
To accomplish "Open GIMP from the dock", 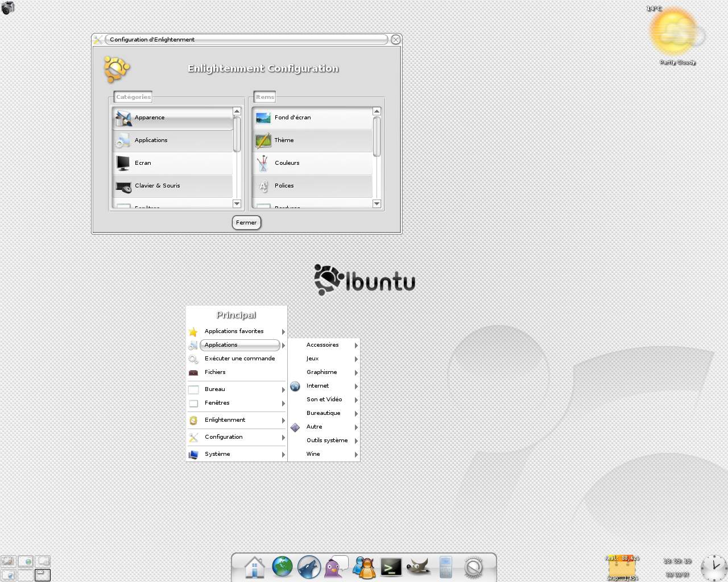I will tap(418, 567).
